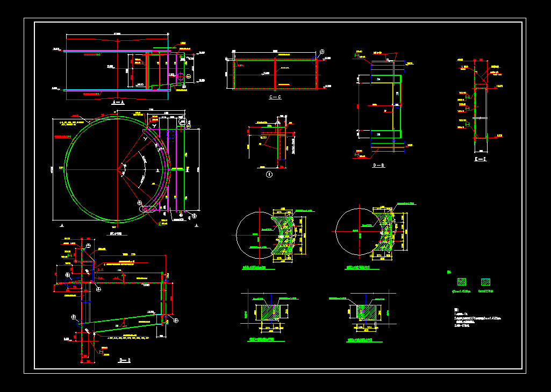Click the magenta circle in the A—A view
The image size is (551, 392).
click(180, 77)
